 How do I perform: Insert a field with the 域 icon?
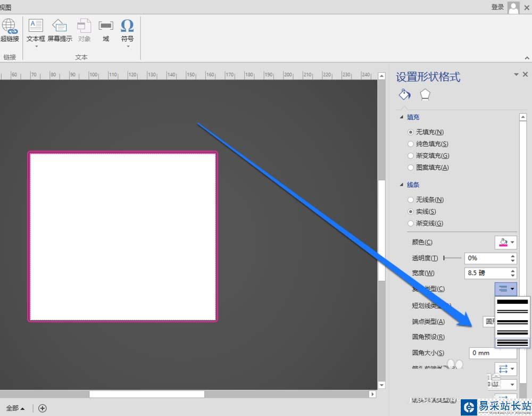tap(106, 26)
